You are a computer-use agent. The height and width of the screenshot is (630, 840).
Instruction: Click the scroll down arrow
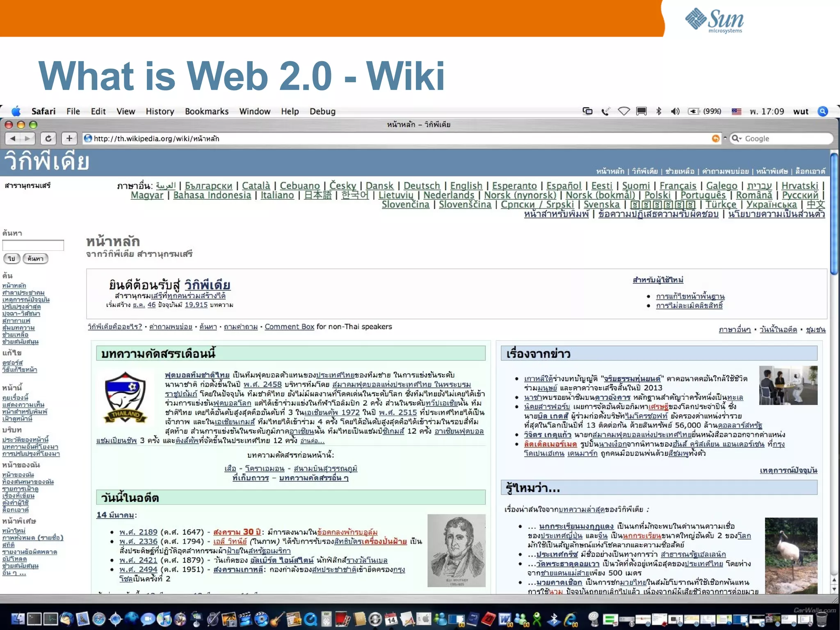click(834, 589)
